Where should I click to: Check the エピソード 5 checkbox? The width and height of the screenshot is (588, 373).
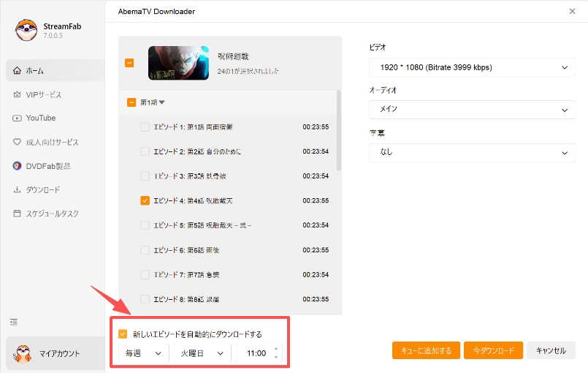point(145,225)
